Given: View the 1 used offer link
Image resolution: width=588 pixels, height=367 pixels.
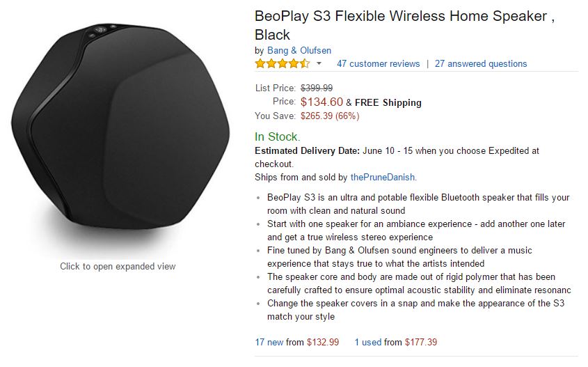Looking at the screenshot, I should 367,342.
